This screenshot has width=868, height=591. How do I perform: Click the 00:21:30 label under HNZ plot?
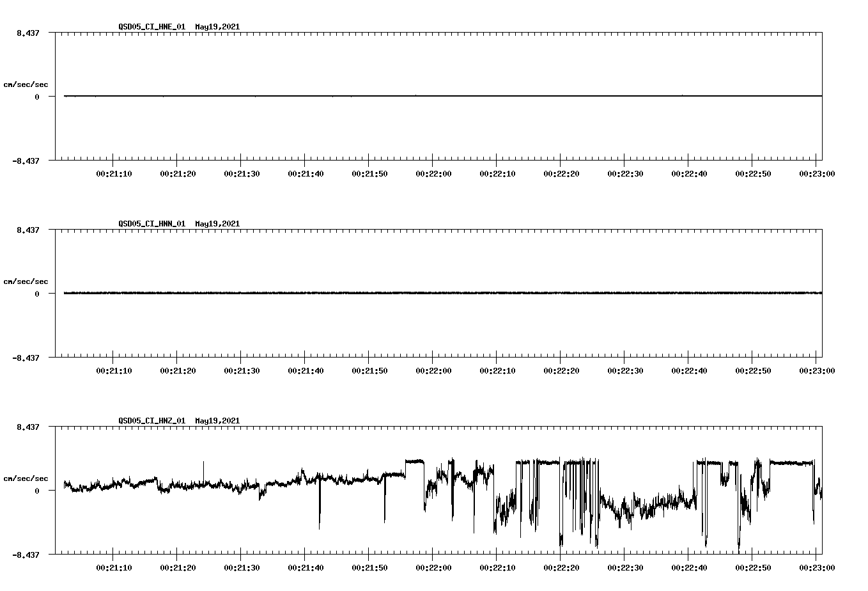tap(242, 567)
